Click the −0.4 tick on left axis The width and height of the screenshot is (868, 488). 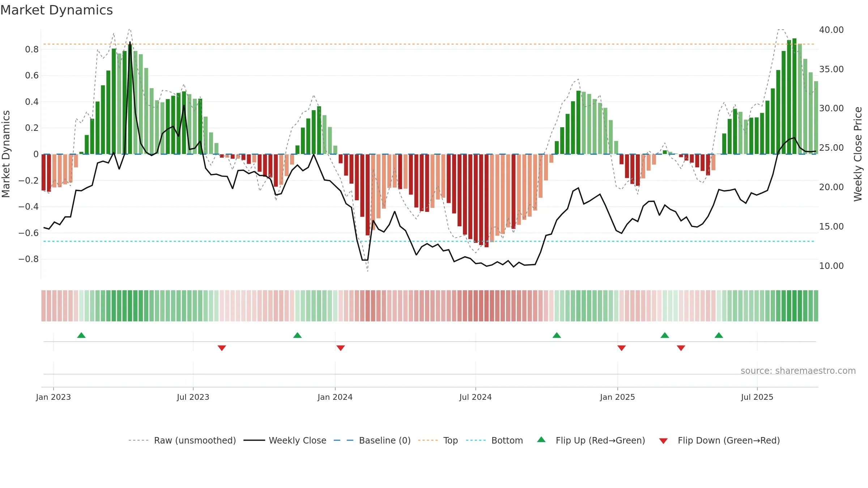(x=29, y=207)
